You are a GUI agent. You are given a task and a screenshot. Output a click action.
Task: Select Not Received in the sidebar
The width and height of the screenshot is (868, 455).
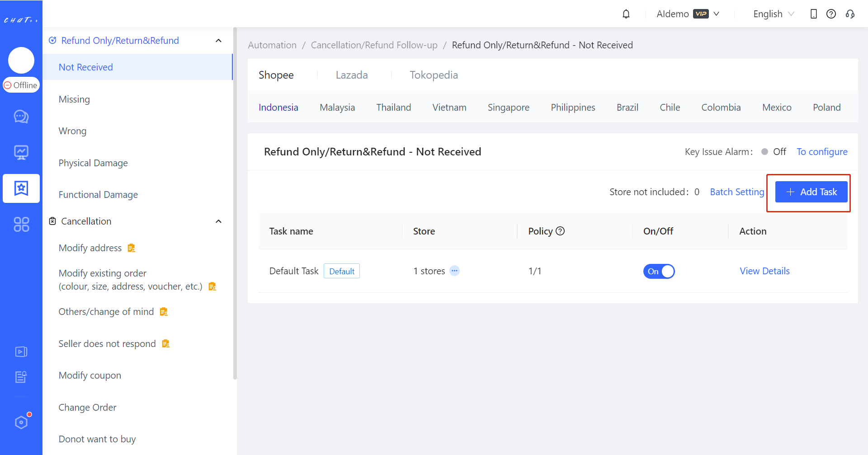coord(137,67)
